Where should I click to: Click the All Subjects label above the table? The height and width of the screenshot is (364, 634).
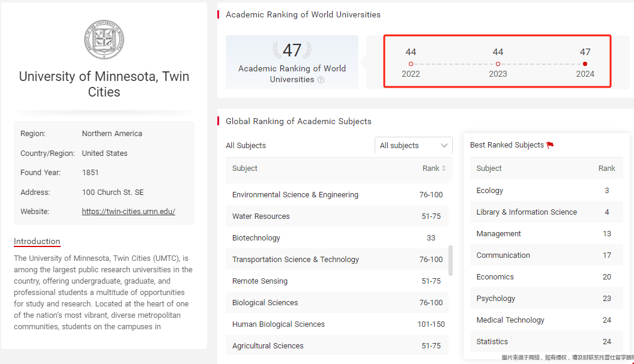[x=246, y=146]
